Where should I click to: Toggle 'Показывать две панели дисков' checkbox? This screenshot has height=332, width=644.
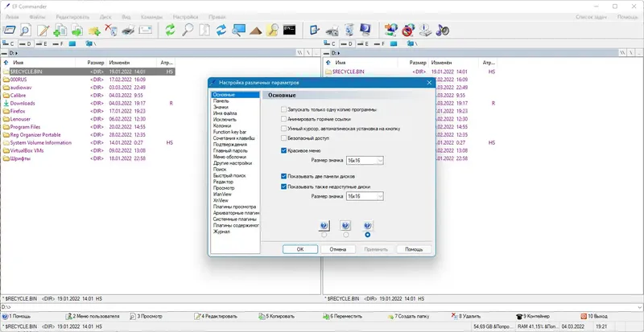coord(283,176)
